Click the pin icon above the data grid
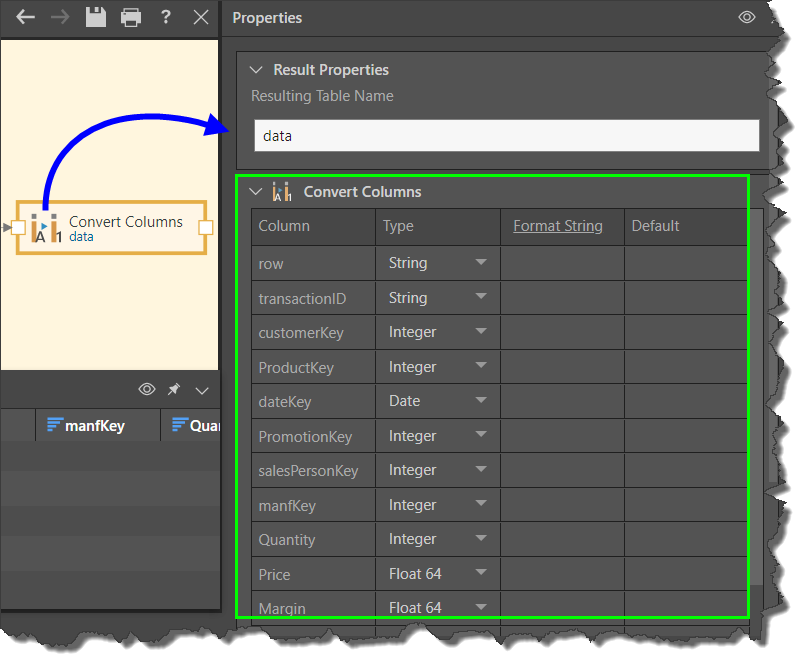The image size is (808, 668). pos(174,389)
